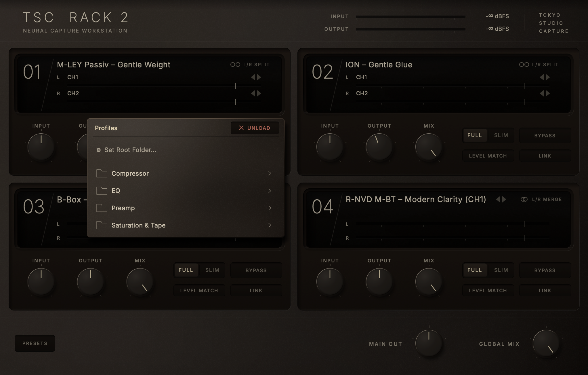
Task: Switch slot 03 to SLIM mode
Action: tap(212, 270)
